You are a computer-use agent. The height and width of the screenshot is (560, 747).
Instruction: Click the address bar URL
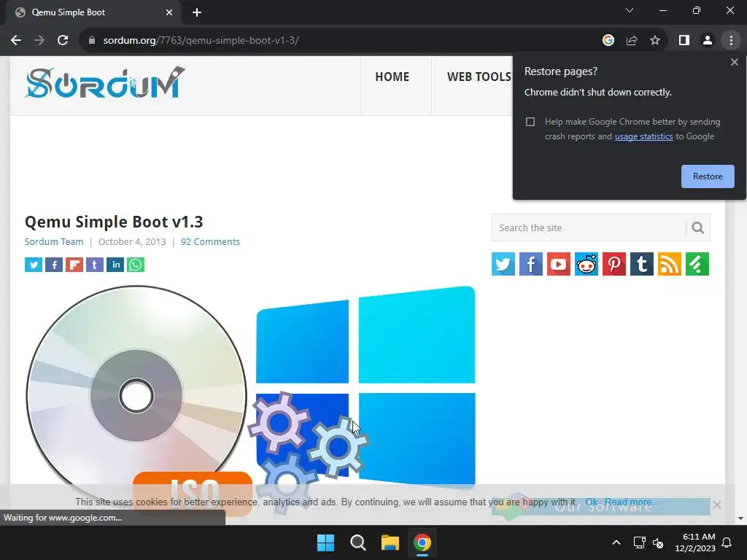pyautogui.click(x=201, y=41)
